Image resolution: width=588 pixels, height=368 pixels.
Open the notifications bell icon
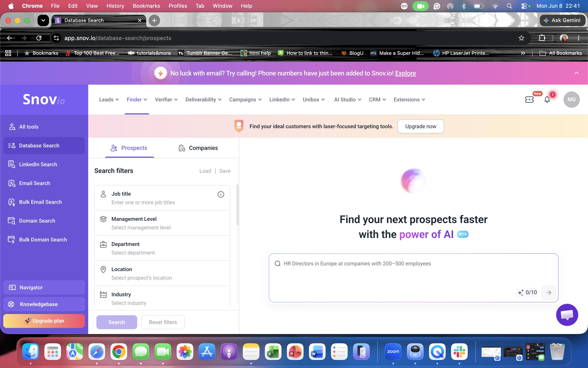click(x=547, y=100)
